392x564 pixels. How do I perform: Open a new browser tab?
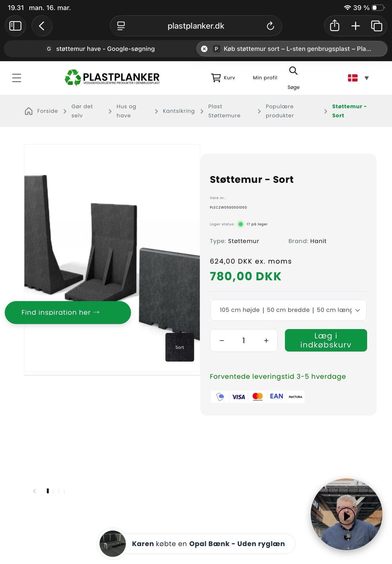(355, 26)
